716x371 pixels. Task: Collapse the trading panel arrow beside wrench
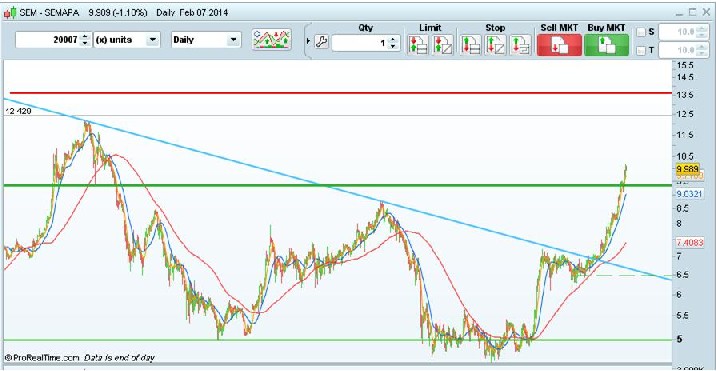308,42
